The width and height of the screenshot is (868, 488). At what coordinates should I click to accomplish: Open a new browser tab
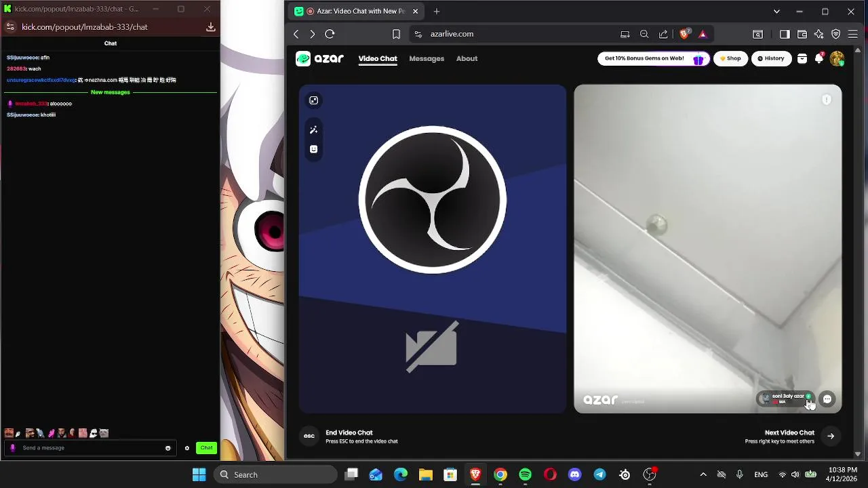(437, 11)
